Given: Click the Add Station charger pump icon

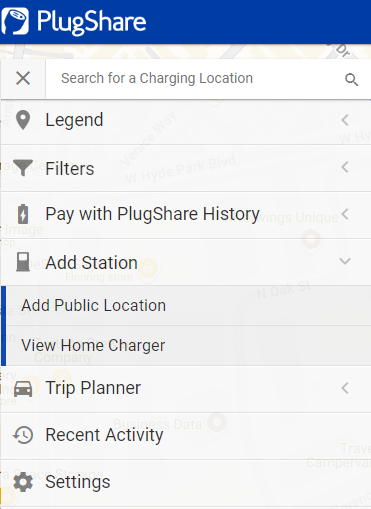Looking at the screenshot, I should [23, 262].
